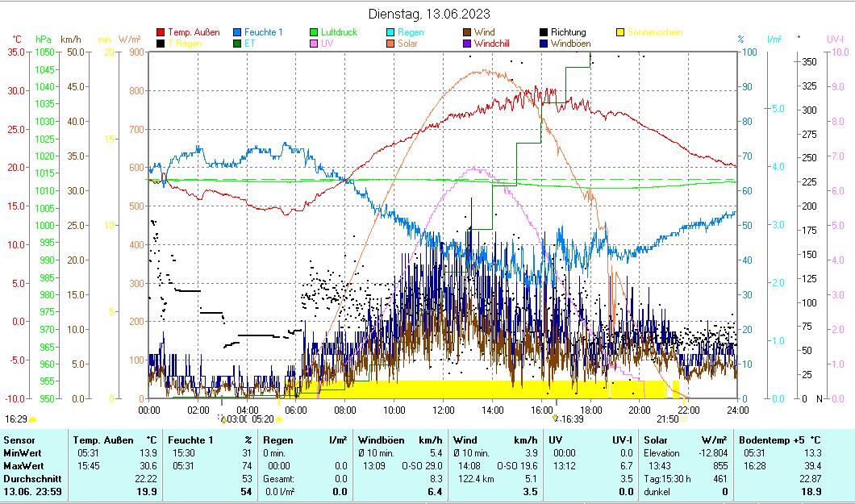Click the Windböen table column header
The height and width of the screenshot is (504, 855).
382,440
